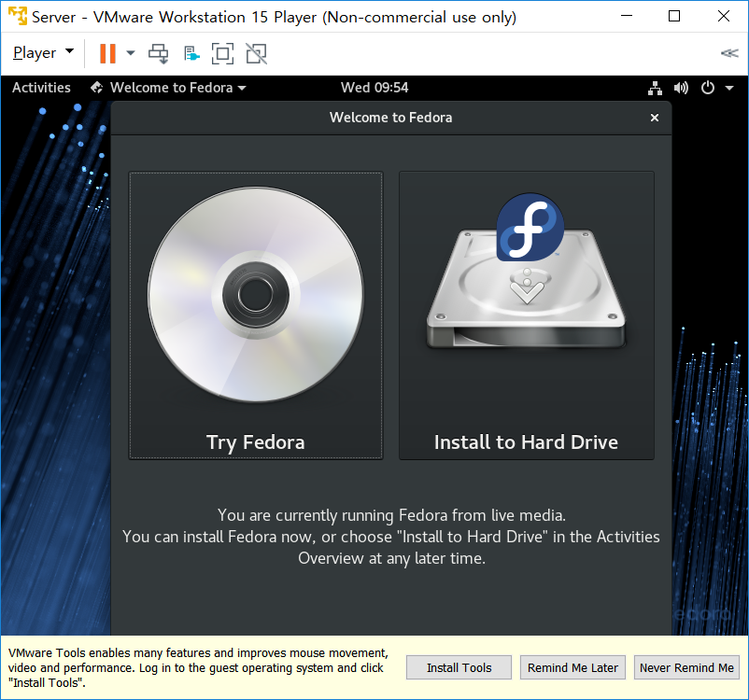Click the "You are currently running Fedora" text
Image resolution: width=749 pixels, height=700 pixels.
(x=391, y=515)
